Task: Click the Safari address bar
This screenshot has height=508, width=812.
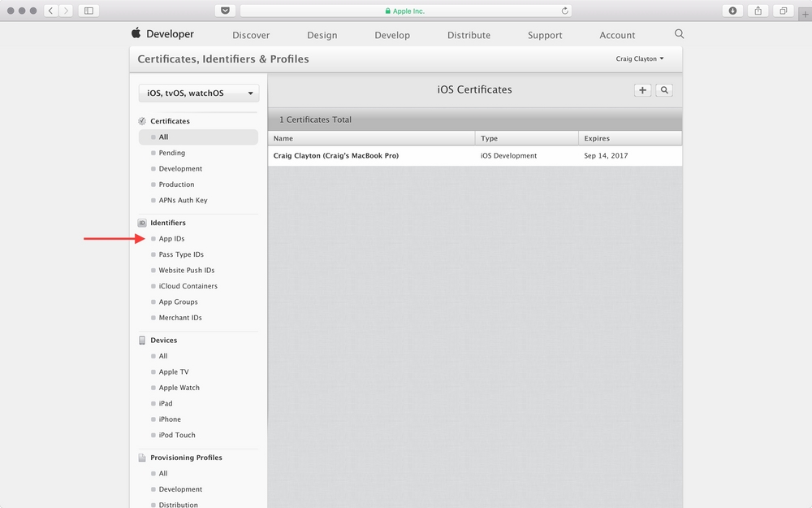Action: pos(405,11)
